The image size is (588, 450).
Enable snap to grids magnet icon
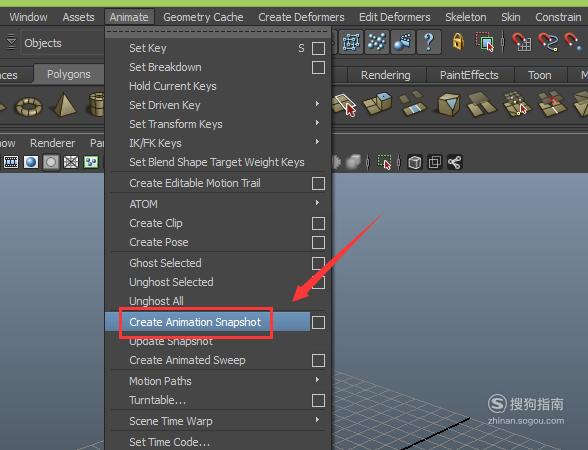[522, 42]
